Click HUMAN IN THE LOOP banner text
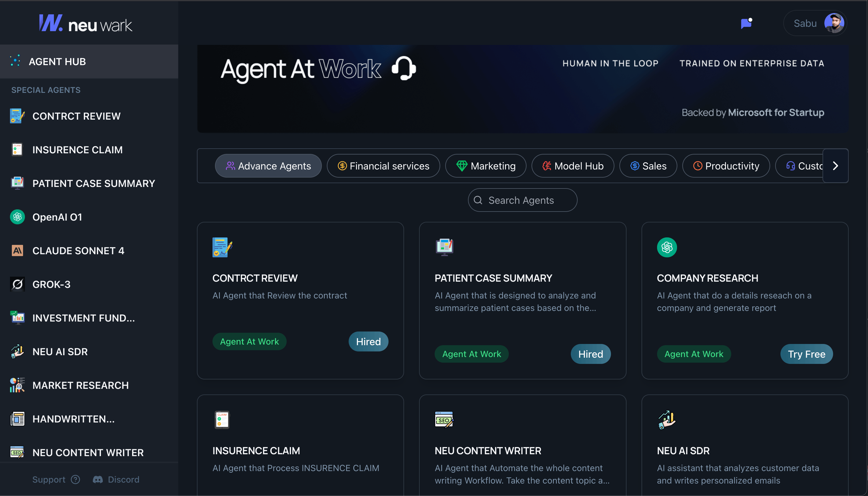Screen dimensions: 868x496 coord(610,63)
